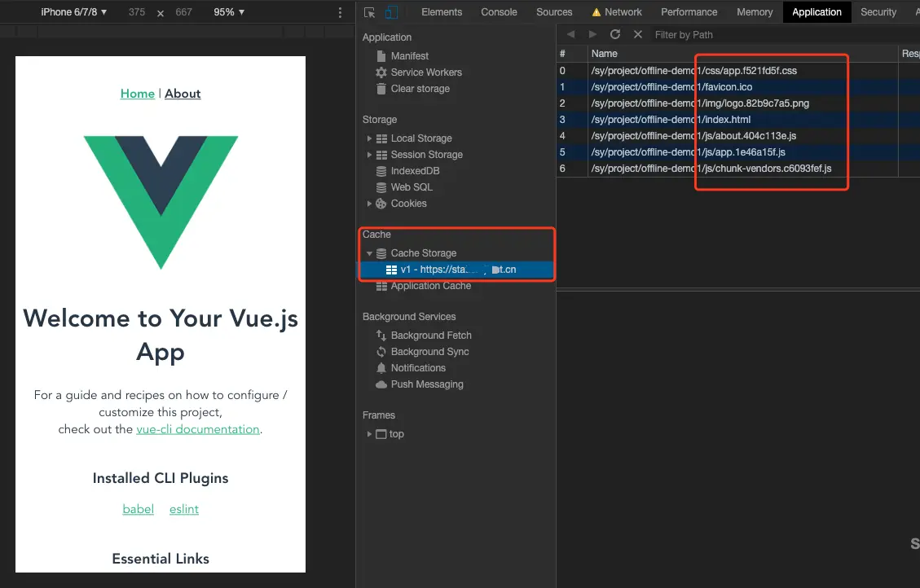The image size is (920, 588).
Task: Open Service Workers panel
Action: coord(426,72)
